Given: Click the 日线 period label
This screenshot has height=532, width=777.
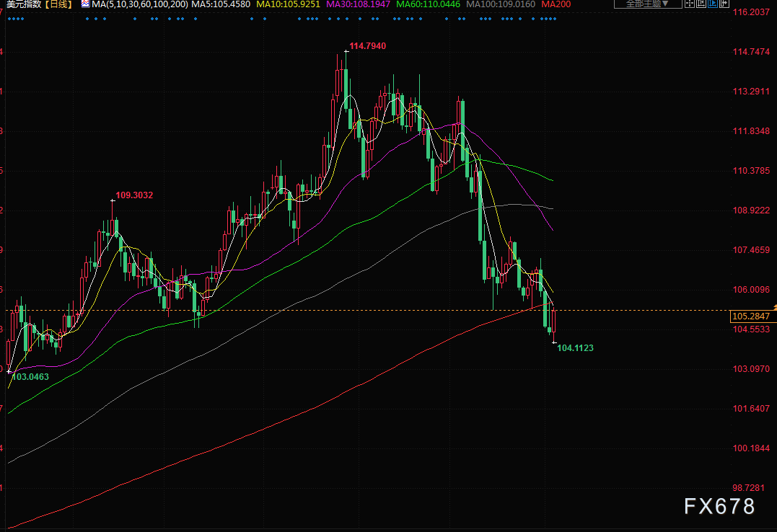Looking at the screenshot, I should click(58, 4).
